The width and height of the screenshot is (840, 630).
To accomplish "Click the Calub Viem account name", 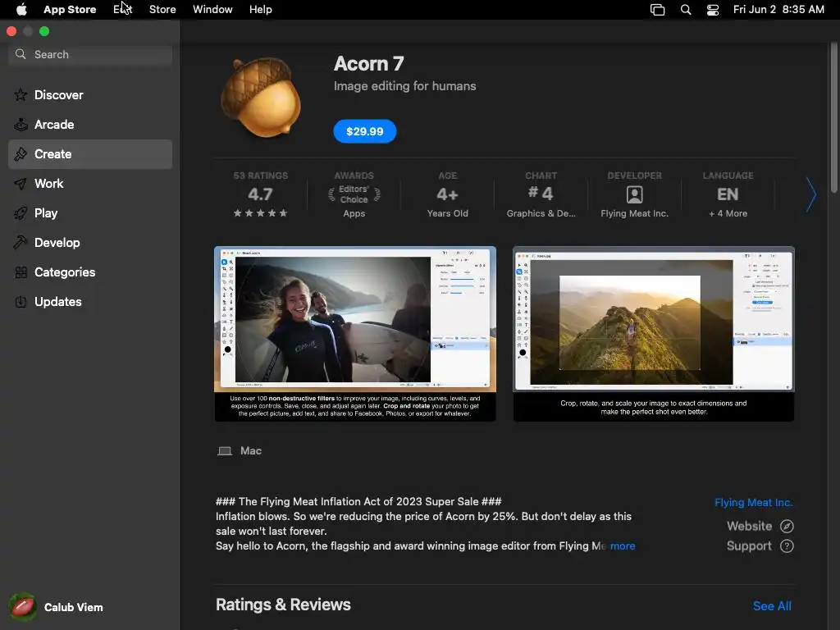I will click(x=73, y=607).
